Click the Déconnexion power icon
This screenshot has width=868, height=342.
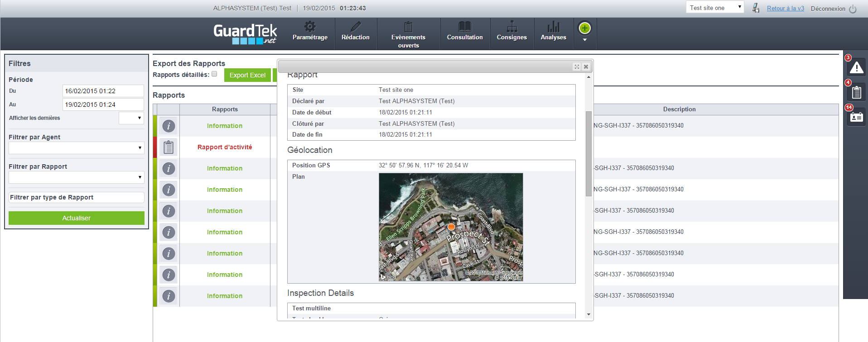(853, 9)
